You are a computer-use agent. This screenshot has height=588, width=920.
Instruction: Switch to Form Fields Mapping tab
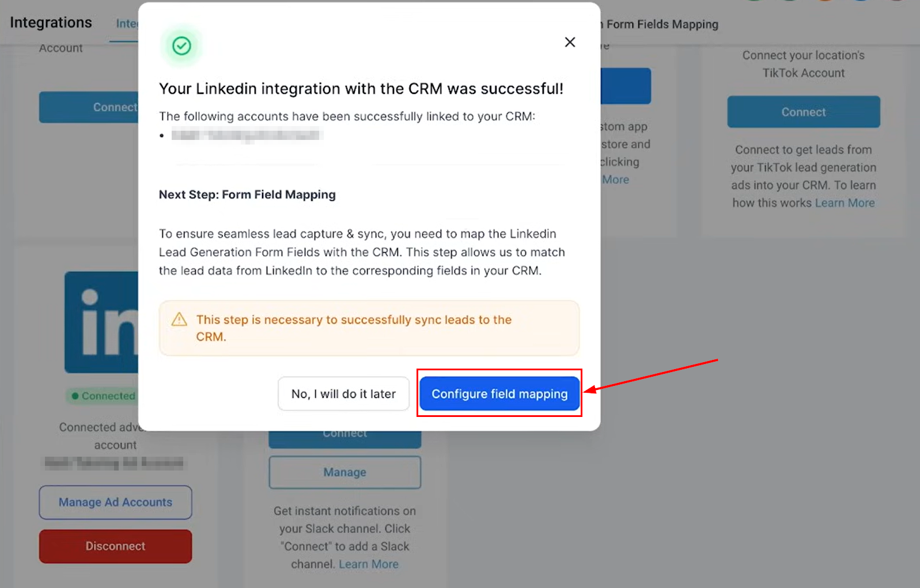(661, 24)
